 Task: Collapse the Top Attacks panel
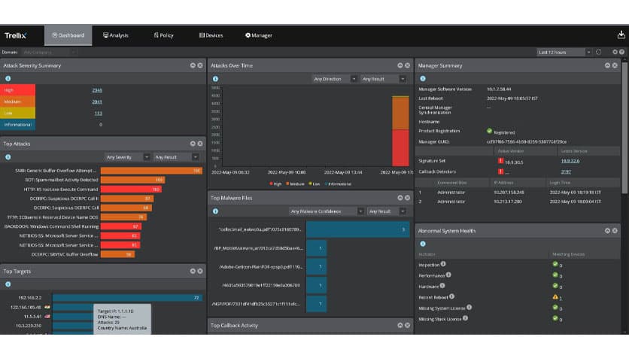(193, 144)
